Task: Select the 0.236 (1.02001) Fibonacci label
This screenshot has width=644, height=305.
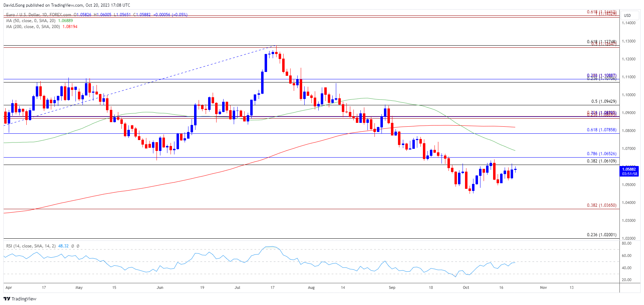Action: point(602,235)
